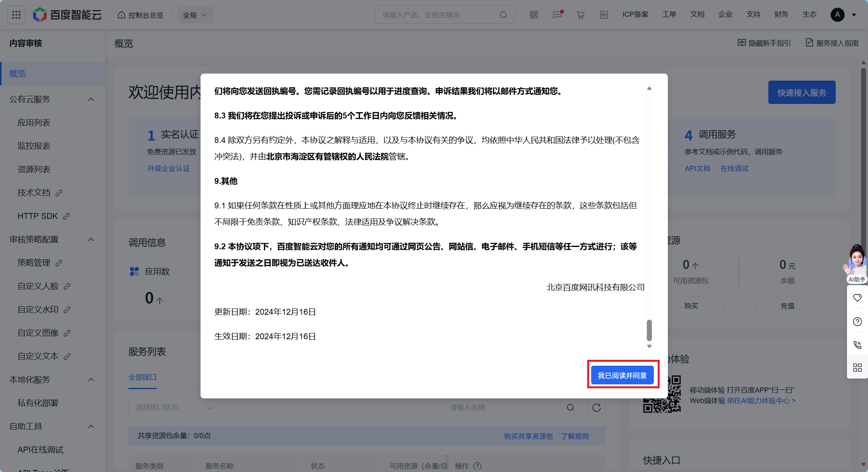This screenshot has height=472, width=868.
Task: Focus the top product search field
Action: [445, 15]
